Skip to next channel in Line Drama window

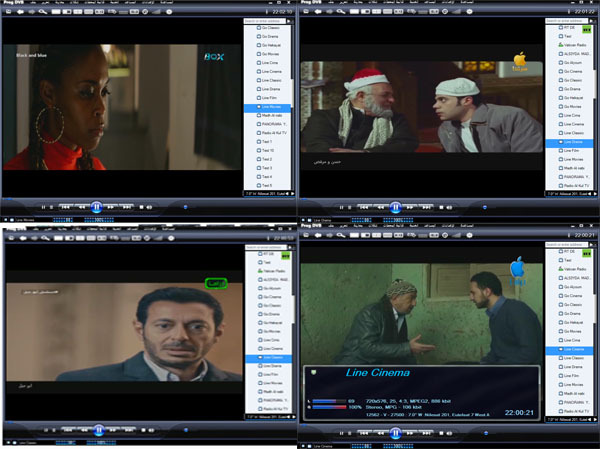click(x=426, y=207)
